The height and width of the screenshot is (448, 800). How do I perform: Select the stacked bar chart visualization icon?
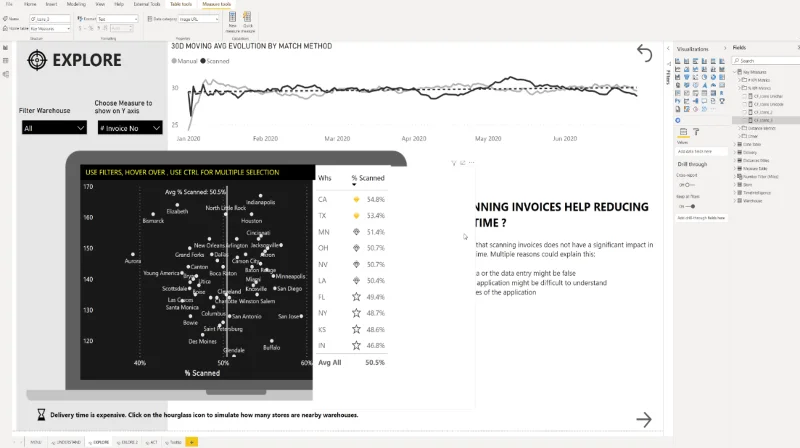678,61
